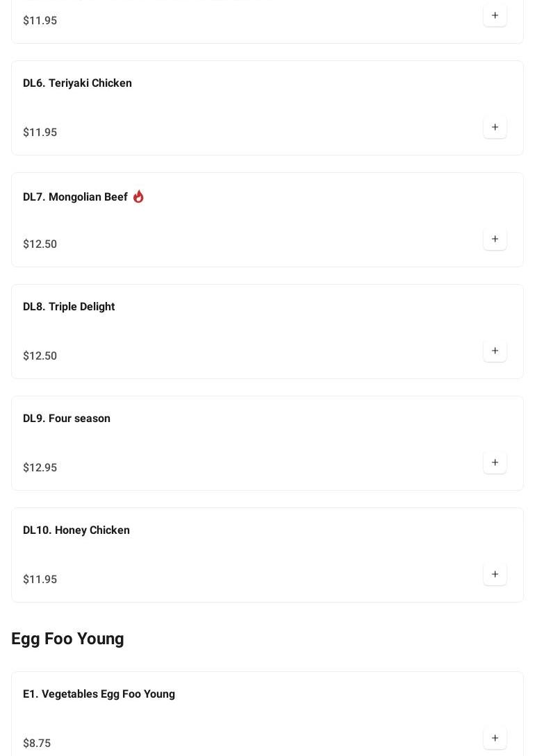Add DL7 Mongolian Beef to cart

[x=495, y=240]
